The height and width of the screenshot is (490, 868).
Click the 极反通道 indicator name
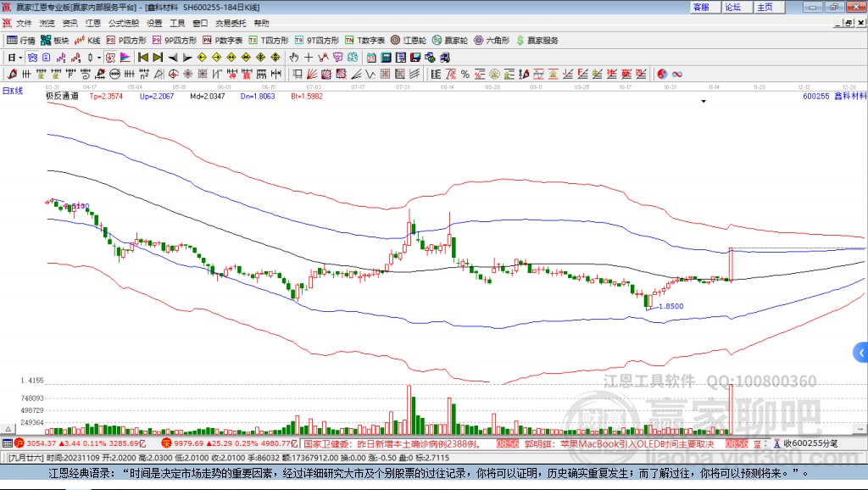62,96
